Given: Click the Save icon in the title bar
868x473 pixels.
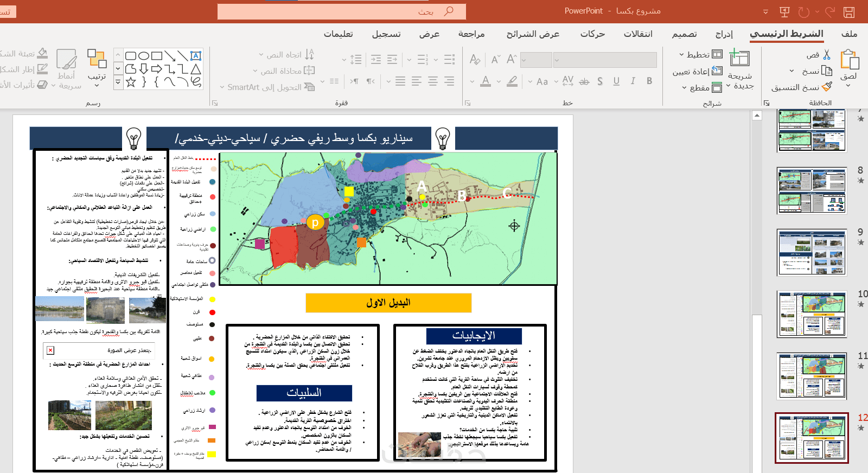Looking at the screenshot, I should [849, 11].
